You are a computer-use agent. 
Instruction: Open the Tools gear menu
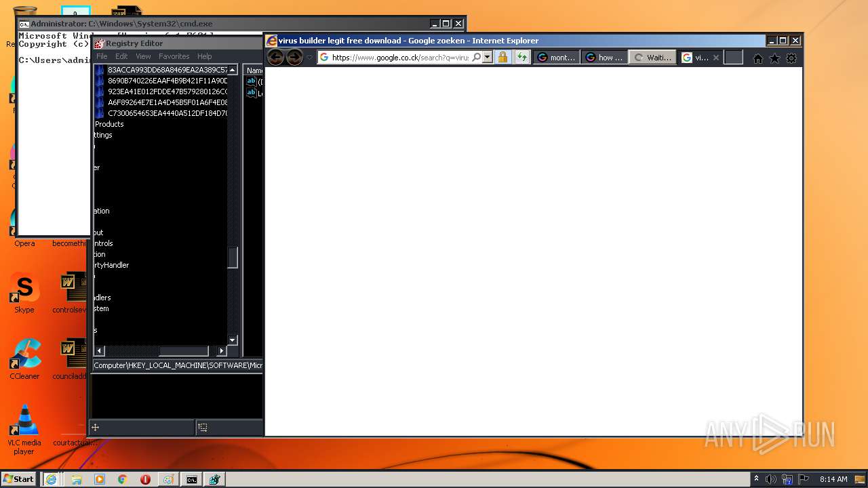pos(791,58)
